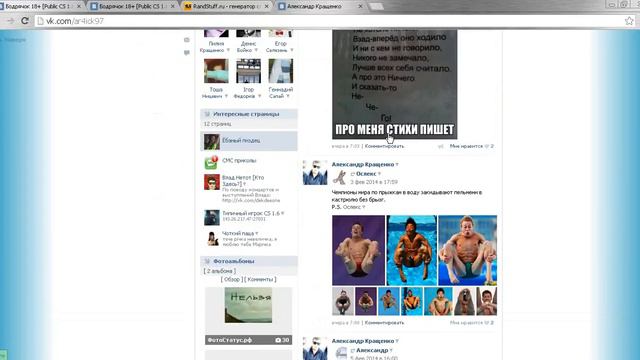Viewport: 640px width, 360px height.
Task: Click the share icon on poem post
Action: (440, 146)
